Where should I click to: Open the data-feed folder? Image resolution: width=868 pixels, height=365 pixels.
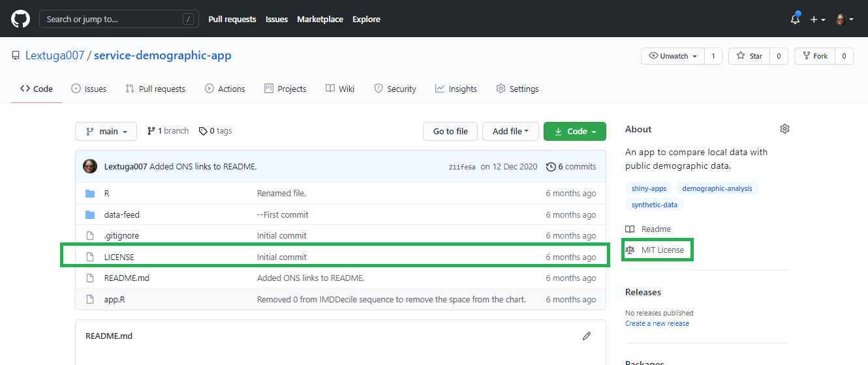coord(122,214)
